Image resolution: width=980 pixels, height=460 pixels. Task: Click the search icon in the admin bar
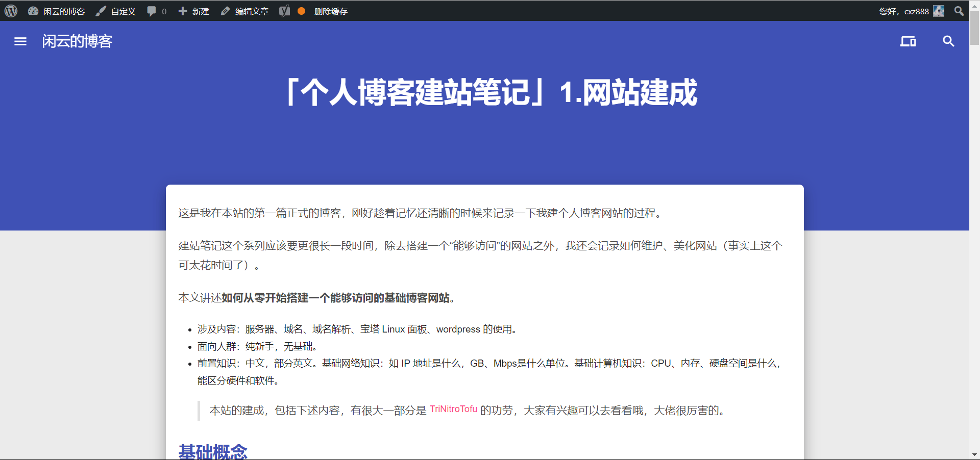[959, 11]
